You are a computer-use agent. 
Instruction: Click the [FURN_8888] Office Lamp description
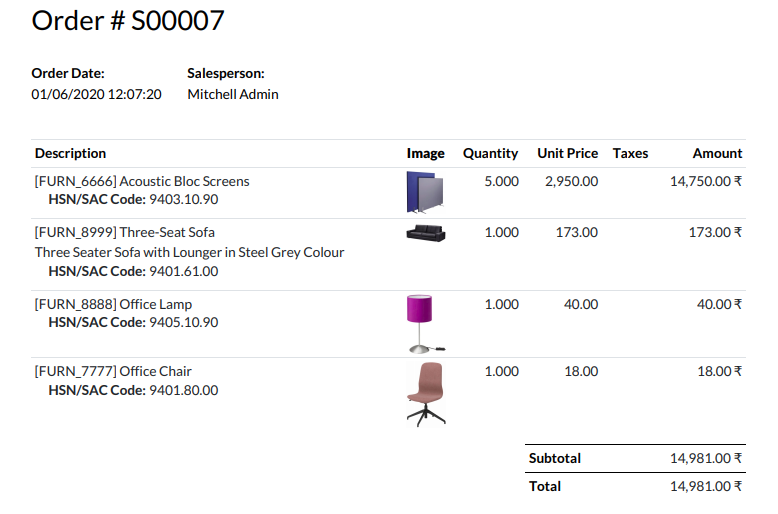click(x=113, y=305)
